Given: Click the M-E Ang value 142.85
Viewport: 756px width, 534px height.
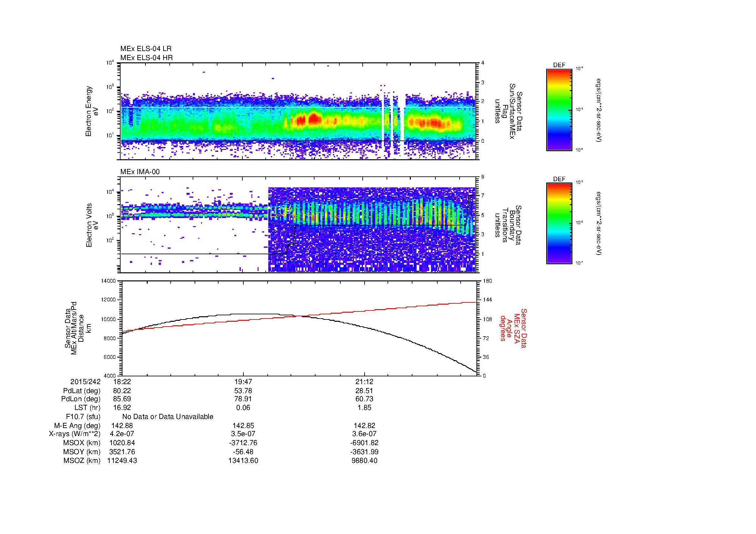Looking at the screenshot, I should coord(243,425).
